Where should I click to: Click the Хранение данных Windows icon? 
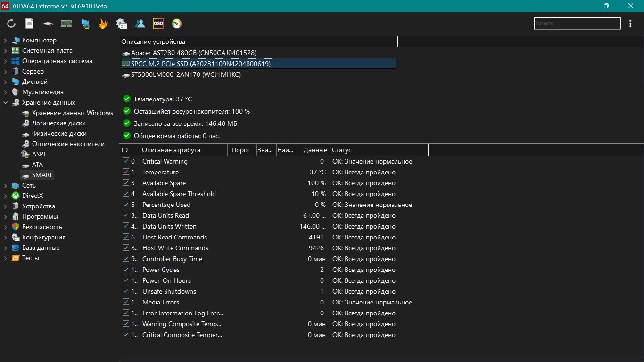(x=26, y=113)
